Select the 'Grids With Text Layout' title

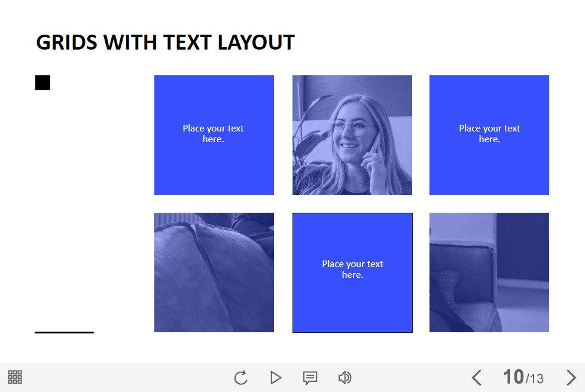click(x=165, y=42)
